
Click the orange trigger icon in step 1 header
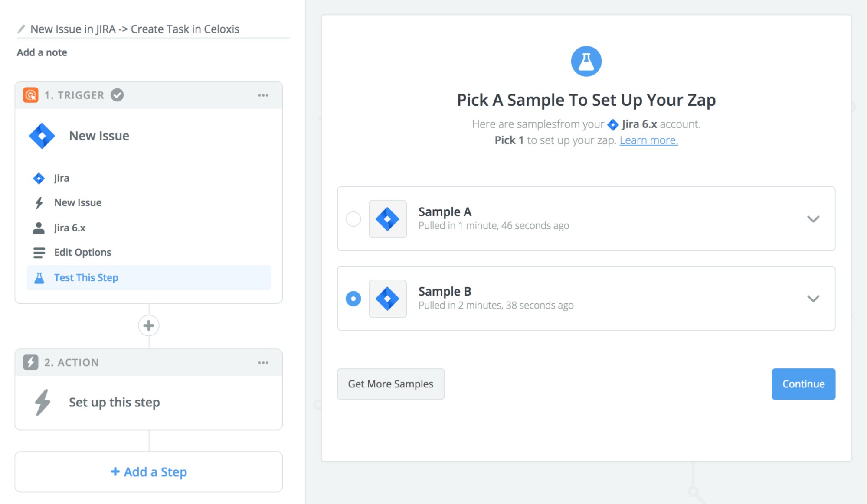coord(29,95)
